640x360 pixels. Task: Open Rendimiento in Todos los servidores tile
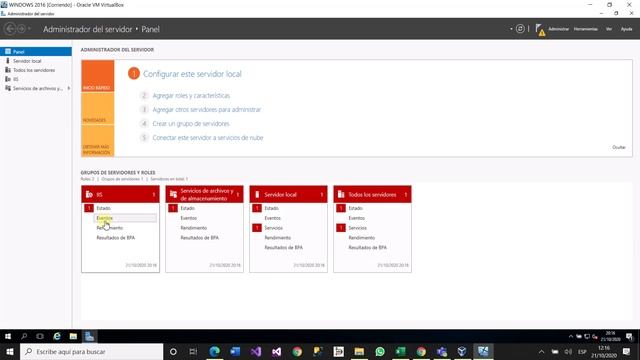tap(361, 238)
